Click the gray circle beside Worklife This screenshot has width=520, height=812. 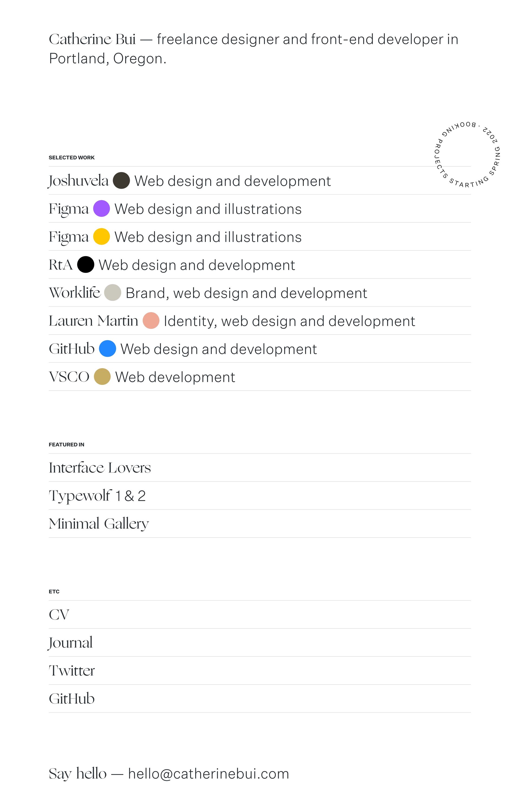coord(112,293)
